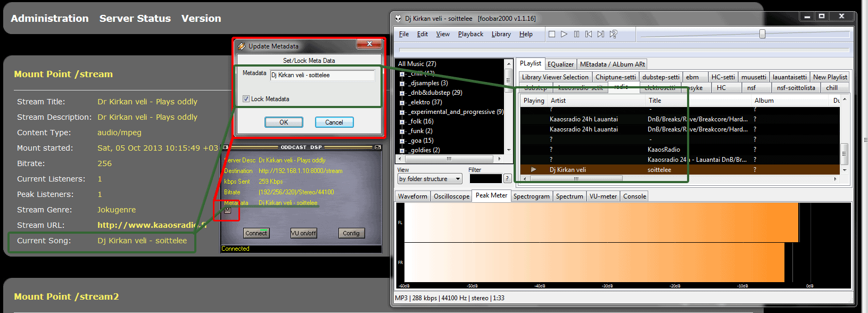
Task: Click the library Filter input box
Action: [486, 179]
